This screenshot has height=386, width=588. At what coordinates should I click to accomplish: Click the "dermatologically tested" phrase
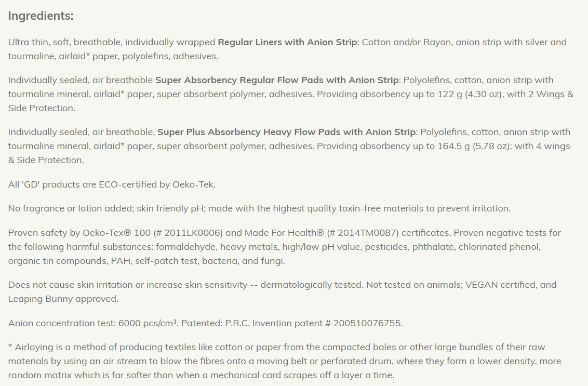(x=310, y=285)
